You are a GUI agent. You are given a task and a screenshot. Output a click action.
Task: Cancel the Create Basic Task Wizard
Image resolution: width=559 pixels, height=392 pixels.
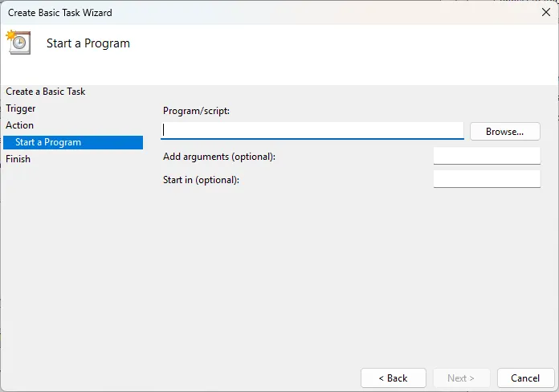pos(525,378)
